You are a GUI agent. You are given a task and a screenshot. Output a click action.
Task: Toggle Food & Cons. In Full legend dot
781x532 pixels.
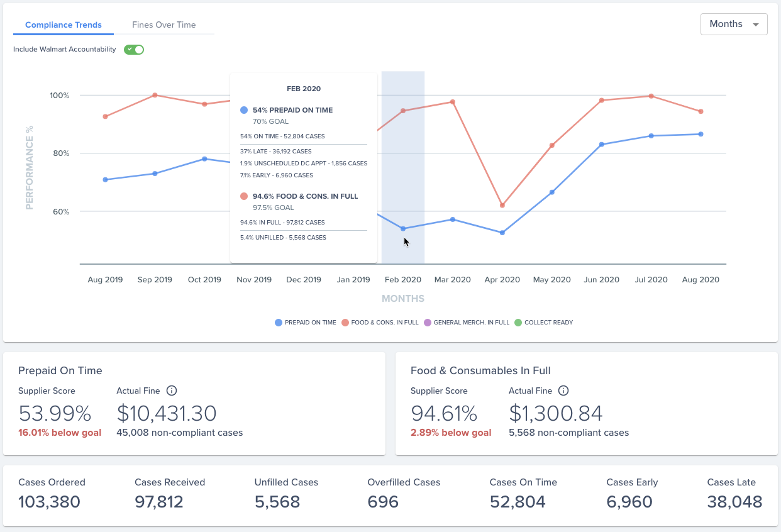point(345,323)
